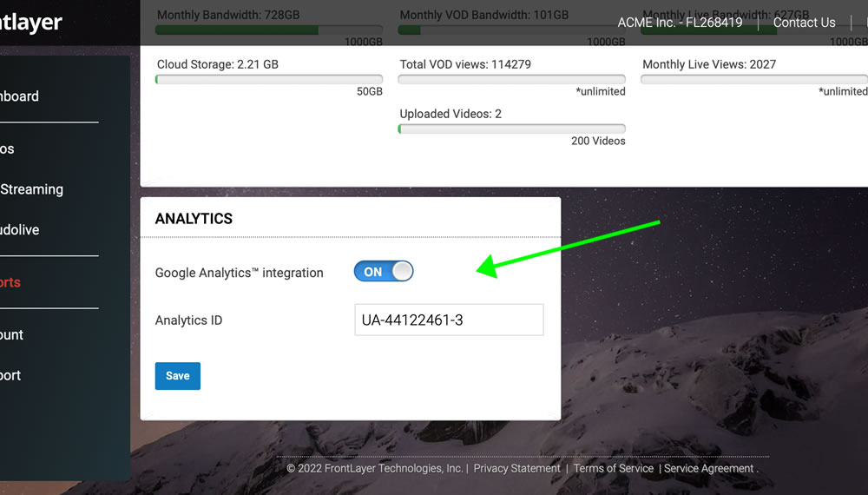
Task: Open the Streaming sidebar item
Action: point(31,189)
